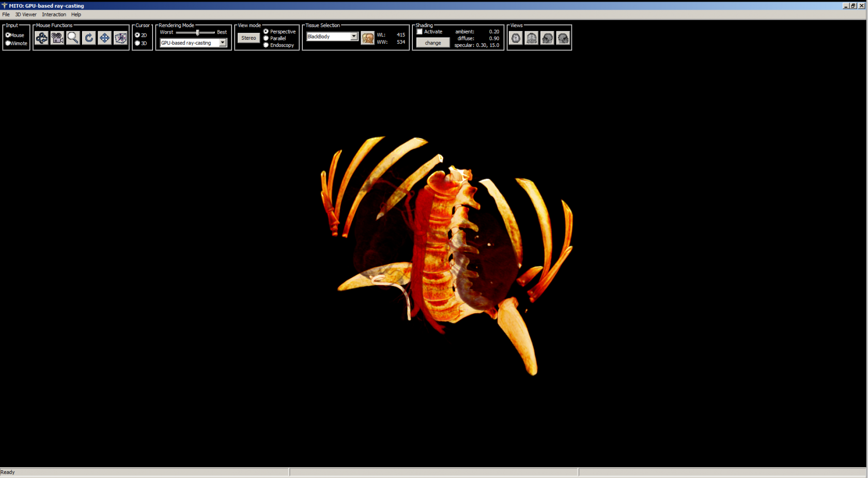The image size is (868, 478).
Task: Activate the magnifying glass zoom tool
Action: pyautogui.click(x=73, y=38)
